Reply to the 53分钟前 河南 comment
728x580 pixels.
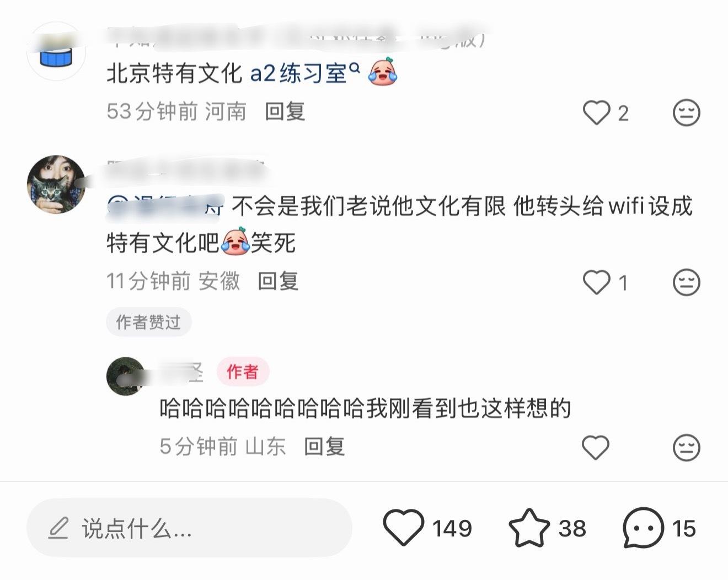pos(285,112)
